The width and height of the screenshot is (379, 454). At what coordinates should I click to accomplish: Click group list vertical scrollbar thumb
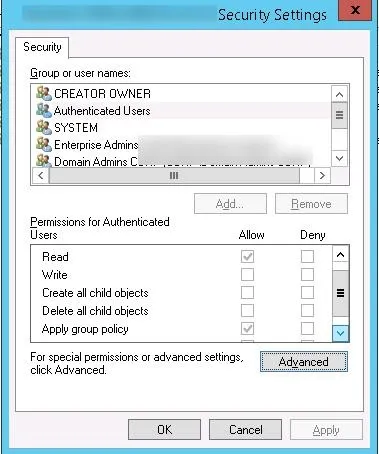[x=339, y=115]
